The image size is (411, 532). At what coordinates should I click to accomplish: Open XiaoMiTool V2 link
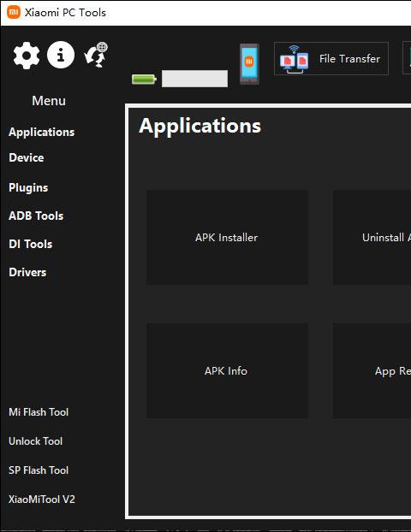pyautogui.click(x=42, y=499)
